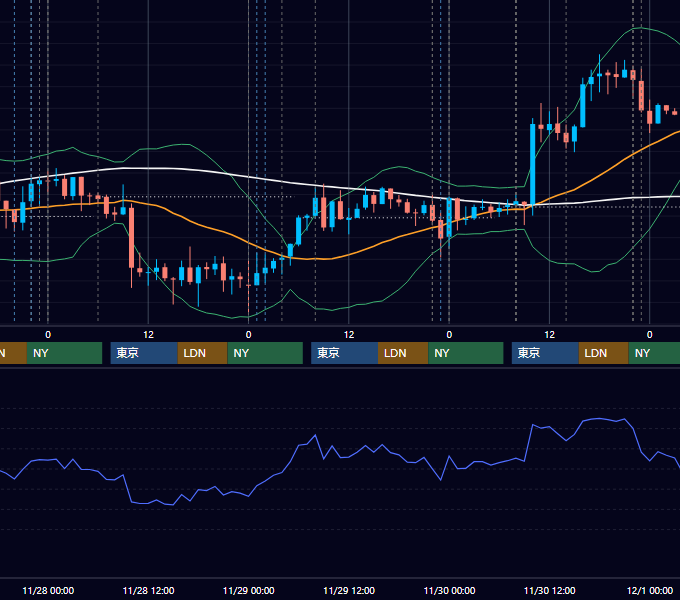Select the LDN block after the leftmost 東京

(x=203, y=353)
